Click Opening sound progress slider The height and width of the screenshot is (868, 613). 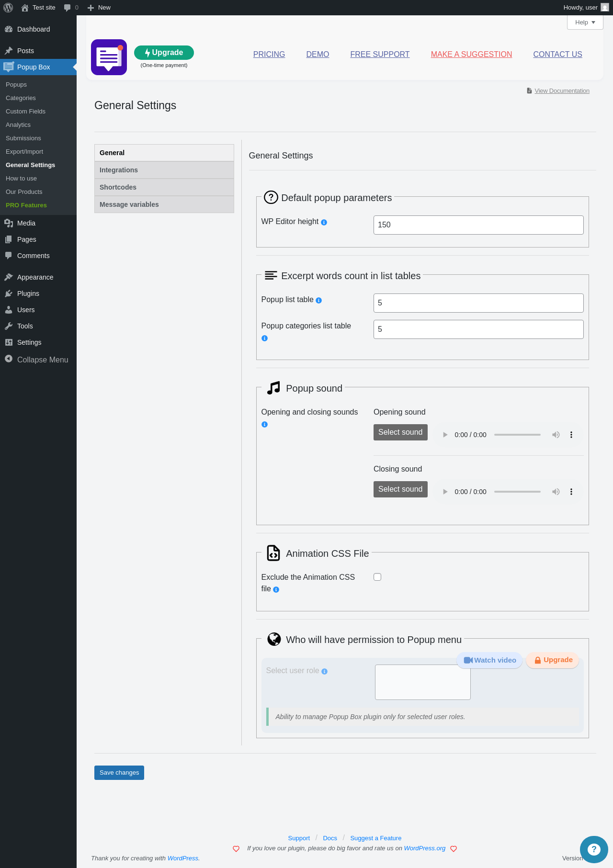(517, 435)
